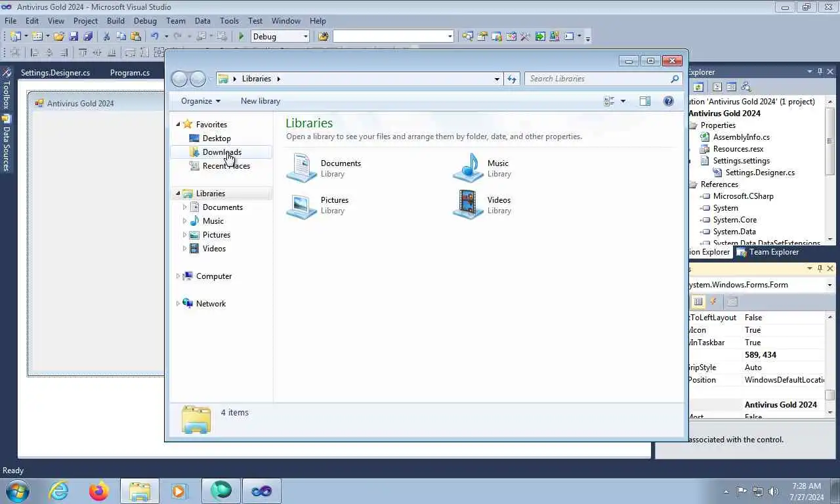Viewport: 840px width, 504px height.
Task: Expand the Network node in navigation pane
Action: (178, 304)
